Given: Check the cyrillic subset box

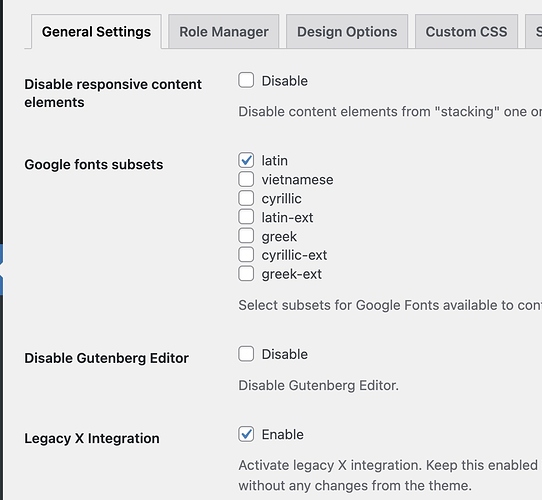Looking at the screenshot, I should [x=246, y=198].
